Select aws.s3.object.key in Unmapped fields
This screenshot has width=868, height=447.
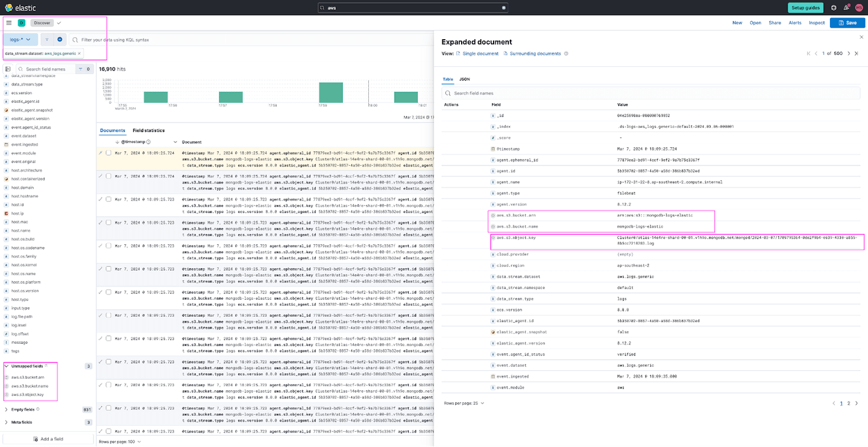click(x=28, y=395)
